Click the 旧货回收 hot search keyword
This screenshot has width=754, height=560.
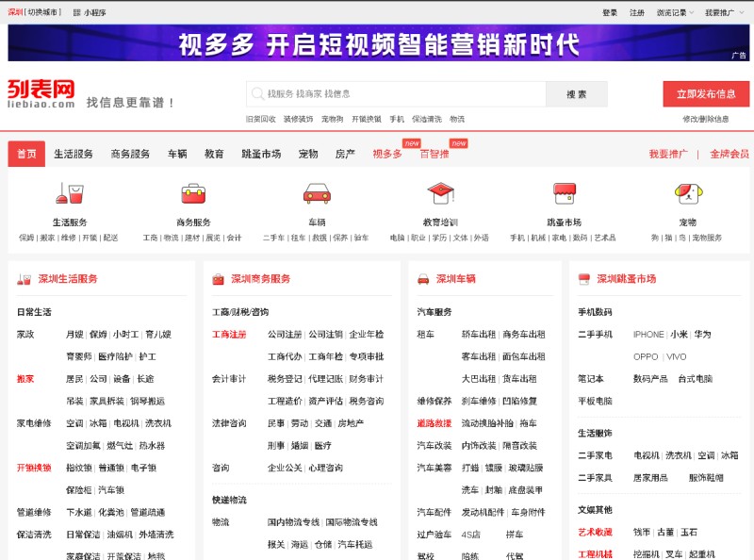(x=261, y=119)
